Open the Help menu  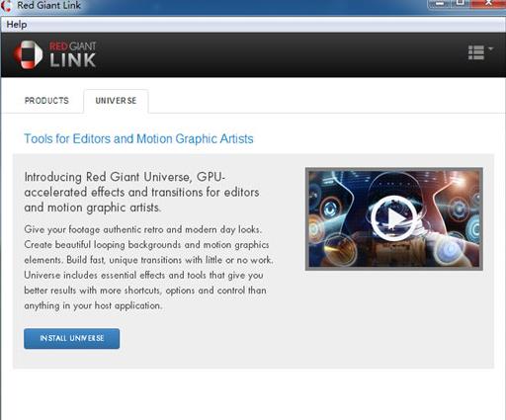point(17,25)
